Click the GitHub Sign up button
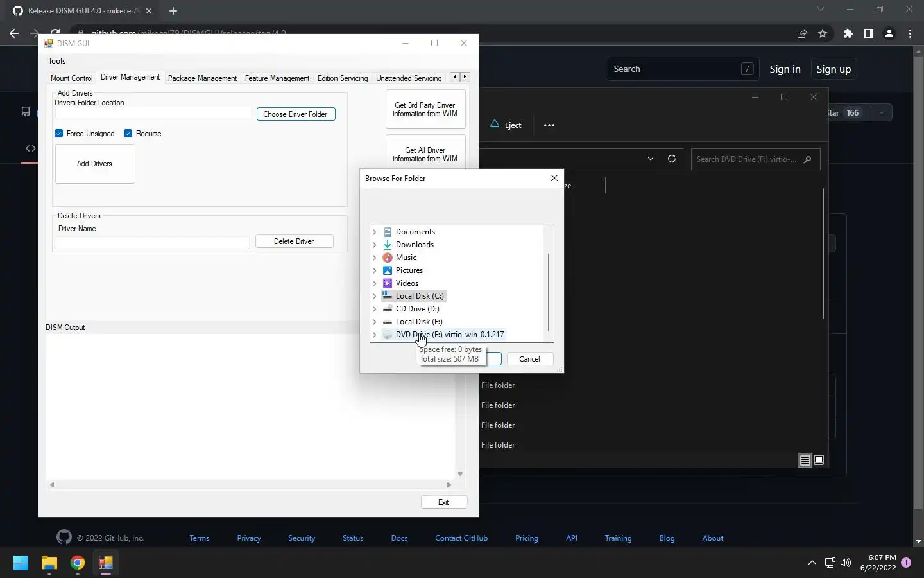 pyautogui.click(x=834, y=69)
